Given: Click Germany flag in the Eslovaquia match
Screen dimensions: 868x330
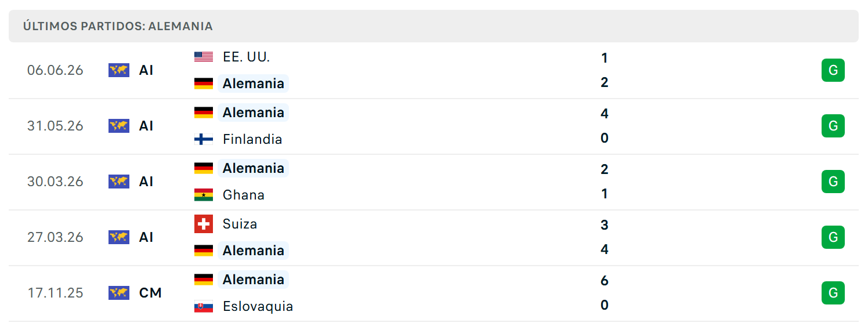Looking at the screenshot, I should point(204,280).
